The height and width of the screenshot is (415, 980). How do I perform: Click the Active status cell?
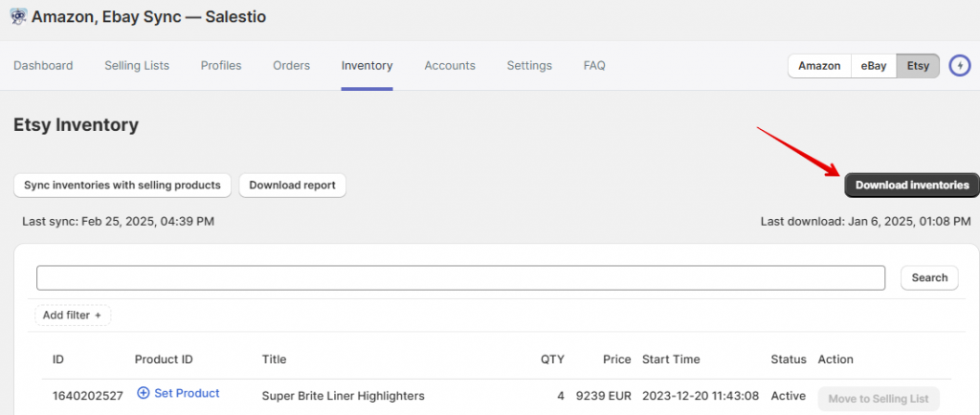(x=787, y=396)
